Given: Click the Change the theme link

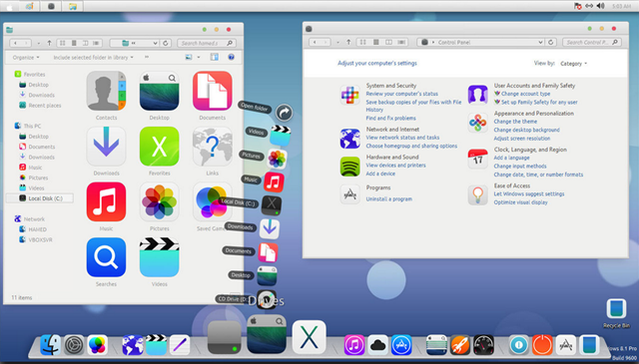Looking at the screenshot, I should (515, 121).
